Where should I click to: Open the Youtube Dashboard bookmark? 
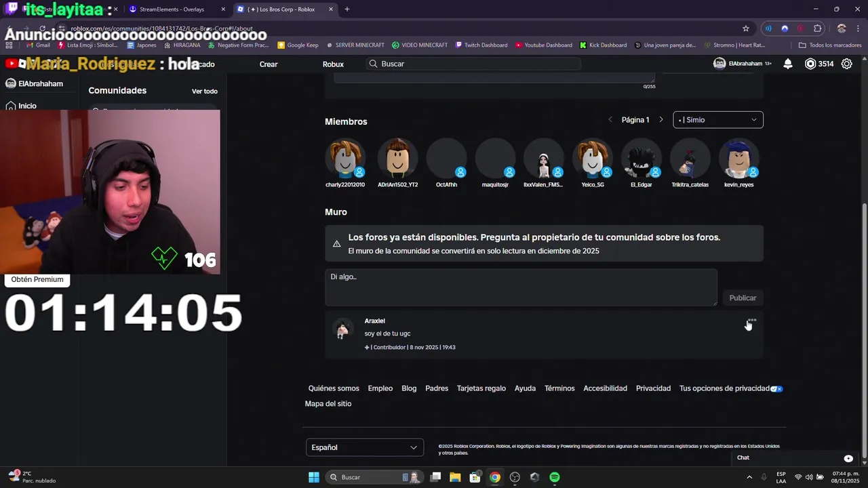(x=544, y=45)
